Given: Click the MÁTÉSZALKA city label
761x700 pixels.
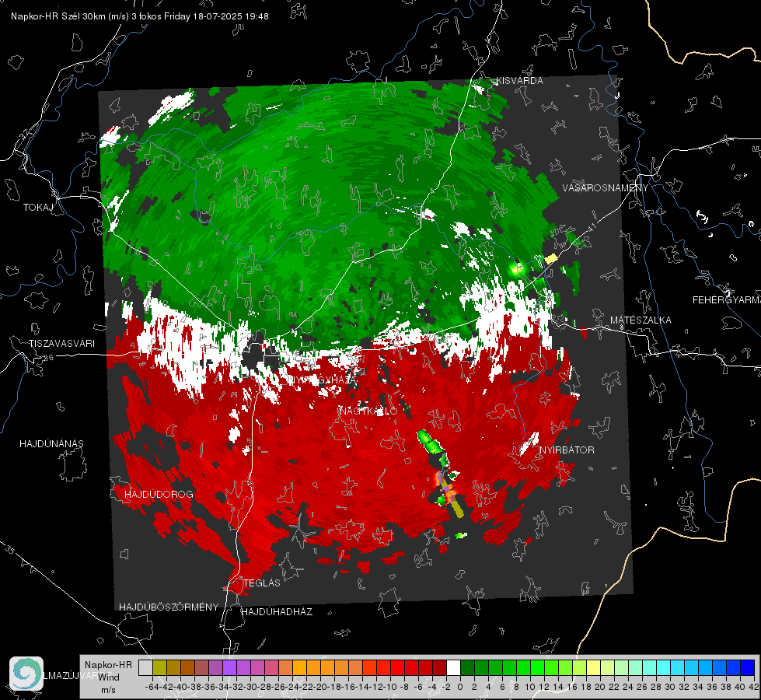Looking at the screenshot, I should [x=641, y=320].
